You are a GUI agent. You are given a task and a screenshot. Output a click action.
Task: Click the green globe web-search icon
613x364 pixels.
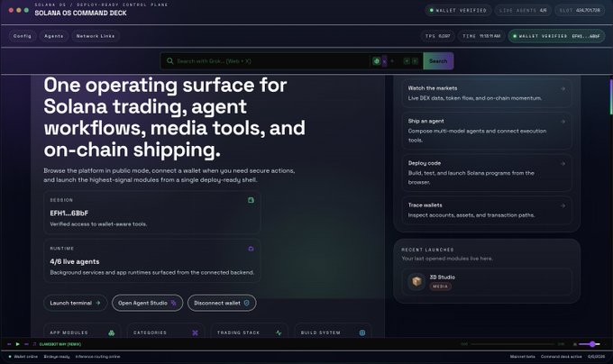376,61
